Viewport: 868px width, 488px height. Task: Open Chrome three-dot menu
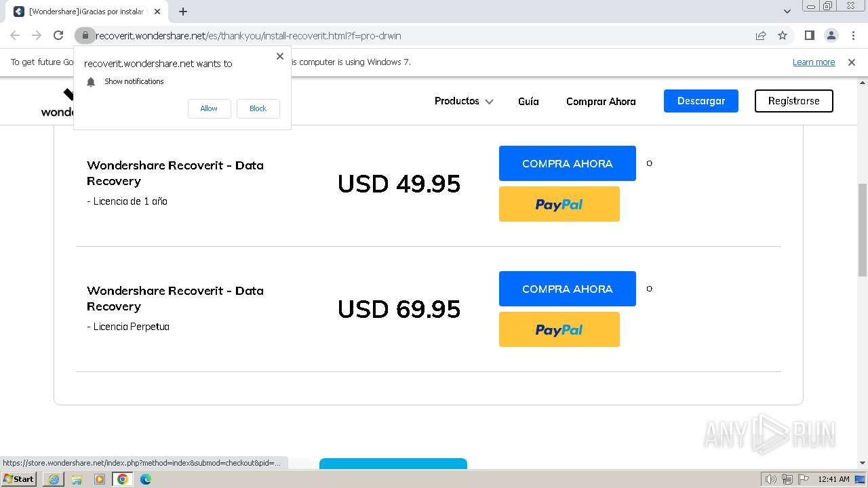pos(853,35)
